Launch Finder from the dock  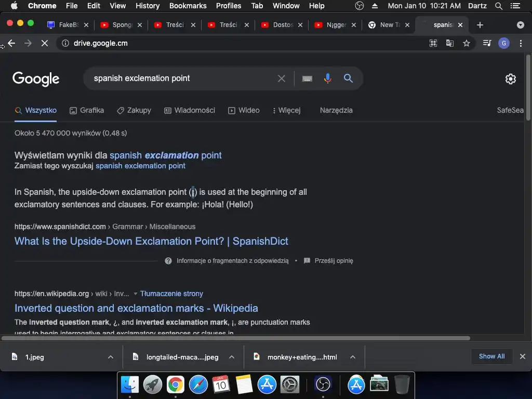coord(130,384)
